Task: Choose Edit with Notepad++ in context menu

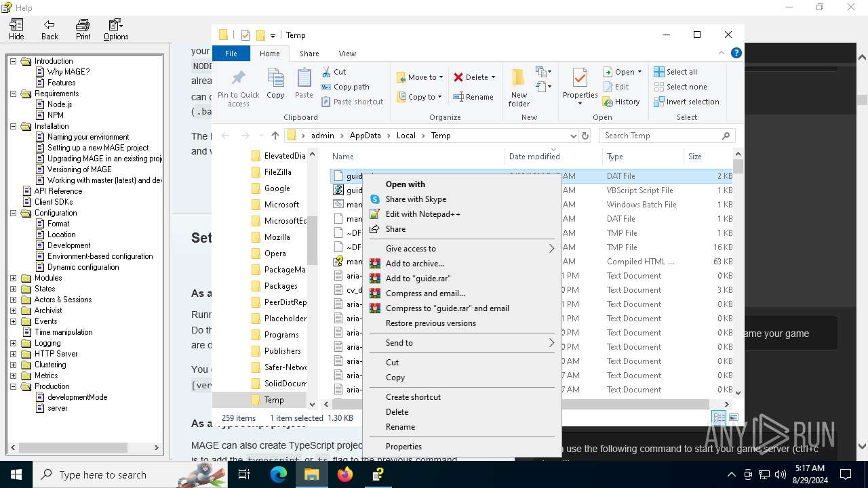Action: pos(462,214)
